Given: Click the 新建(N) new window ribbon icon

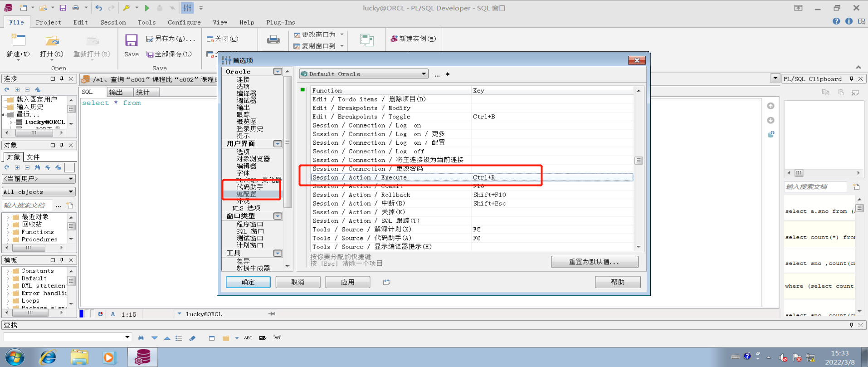Looking at the screenshot, I should pos(18,41).
